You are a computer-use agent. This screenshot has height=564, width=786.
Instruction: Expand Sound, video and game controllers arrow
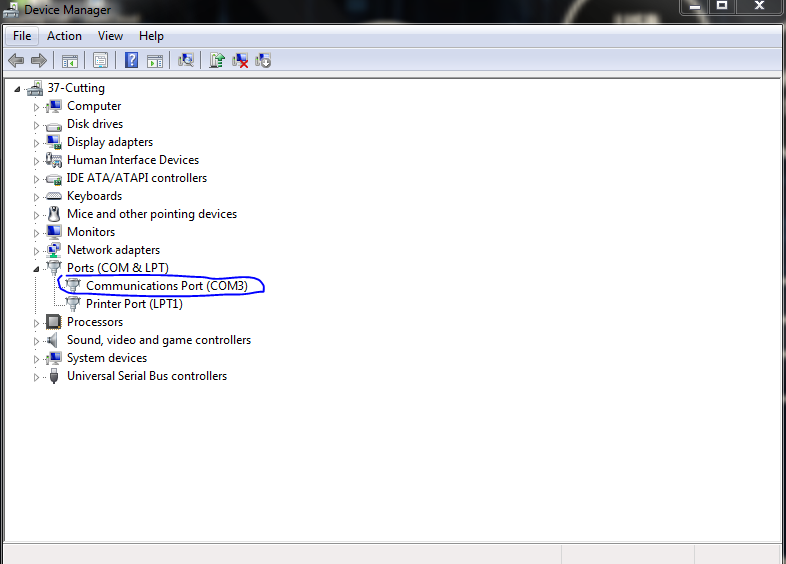pos(36,341)
